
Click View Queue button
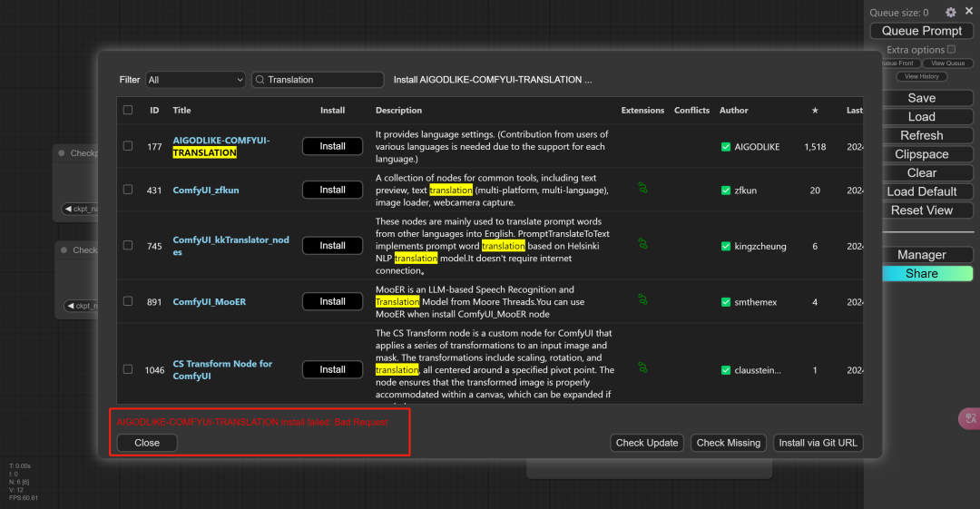tap(947, 64)
